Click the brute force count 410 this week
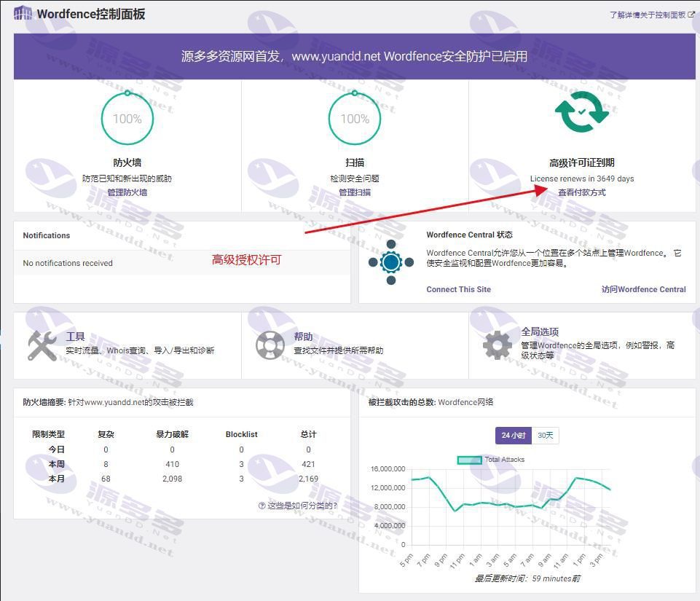 point(173,464)
